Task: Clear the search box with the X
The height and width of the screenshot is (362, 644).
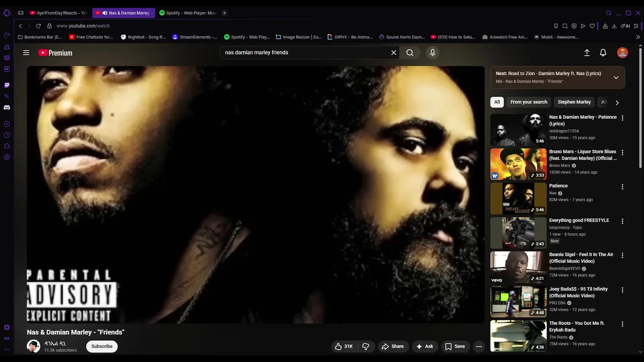Action: 394,52
